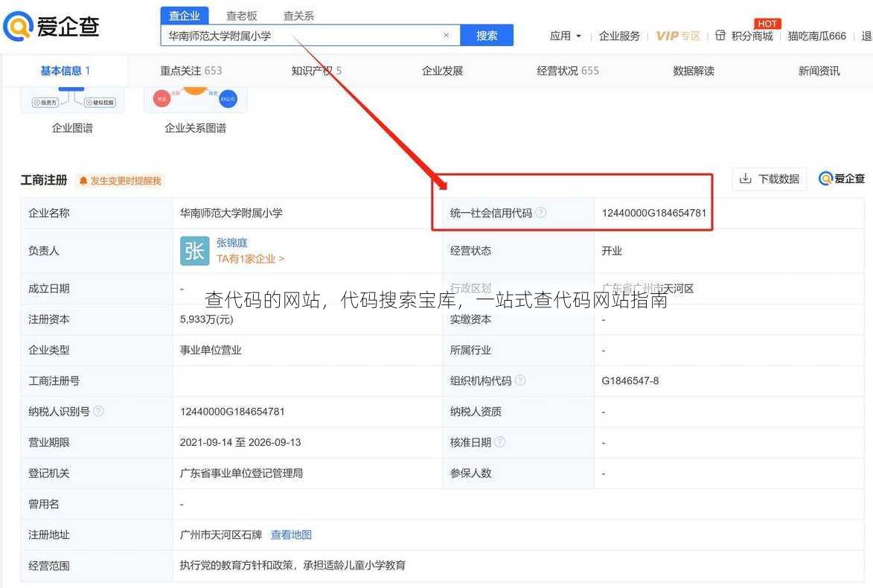The height and width of the screenshot is (588, 873).
Task: Open the 应用 dropdown menu
Action: tap(565, 36)
